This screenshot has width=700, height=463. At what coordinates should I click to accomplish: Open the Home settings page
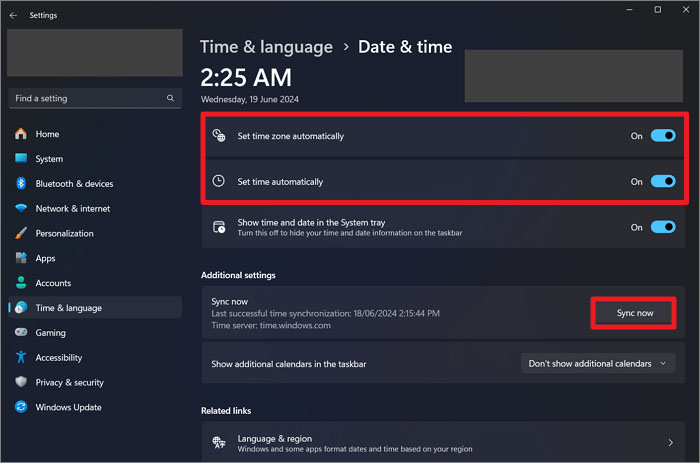(47, 134)
